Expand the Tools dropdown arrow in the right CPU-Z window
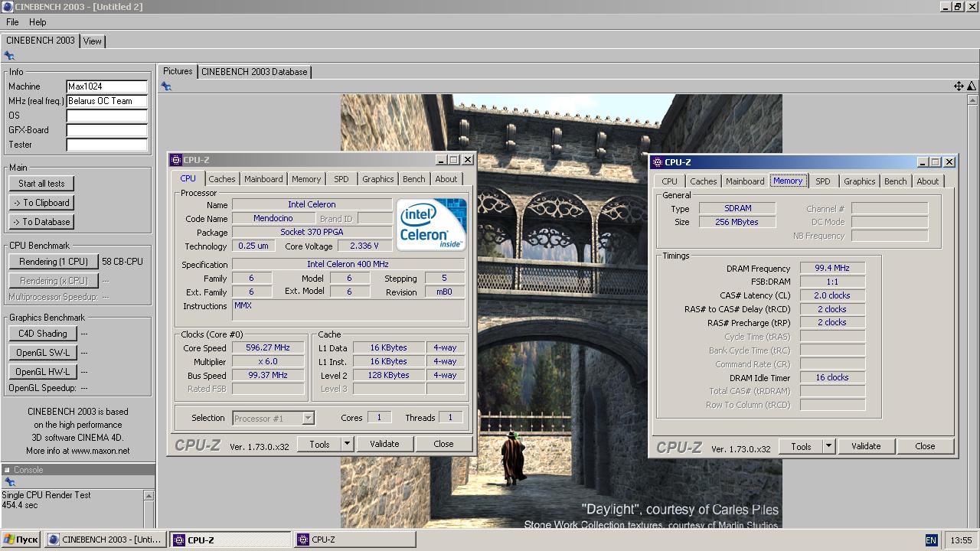Viewport: 980px width, 551px height. (828, 446)
